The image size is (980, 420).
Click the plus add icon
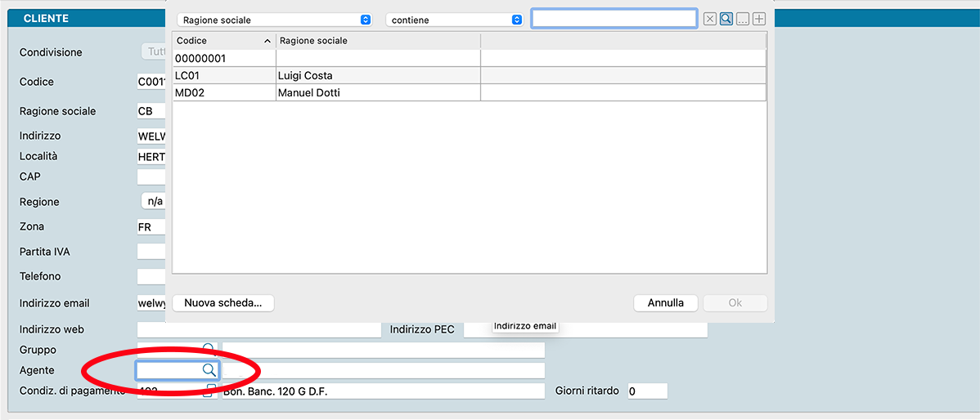759,20
